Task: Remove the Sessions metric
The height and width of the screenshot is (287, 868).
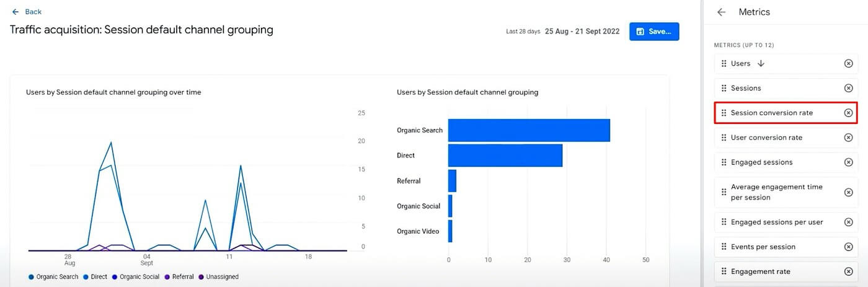Action: pos(849,89)
